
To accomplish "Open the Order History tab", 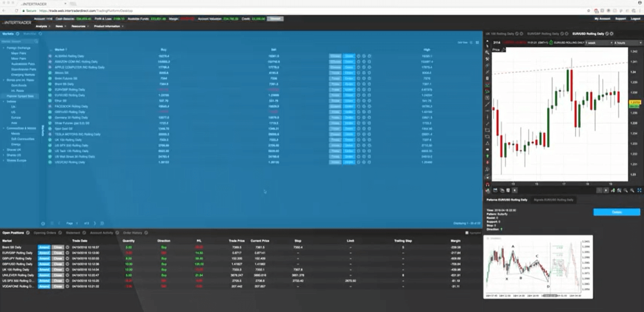I will [133, 232].
